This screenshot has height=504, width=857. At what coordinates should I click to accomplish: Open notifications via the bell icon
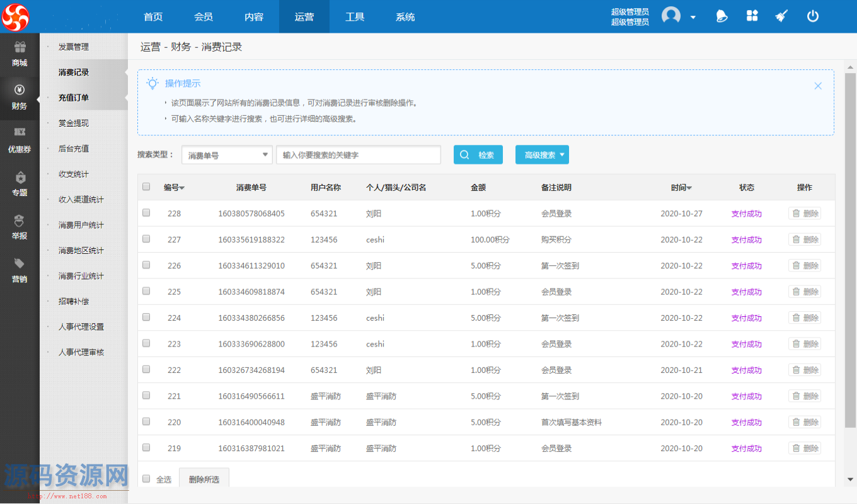(721, 16)
